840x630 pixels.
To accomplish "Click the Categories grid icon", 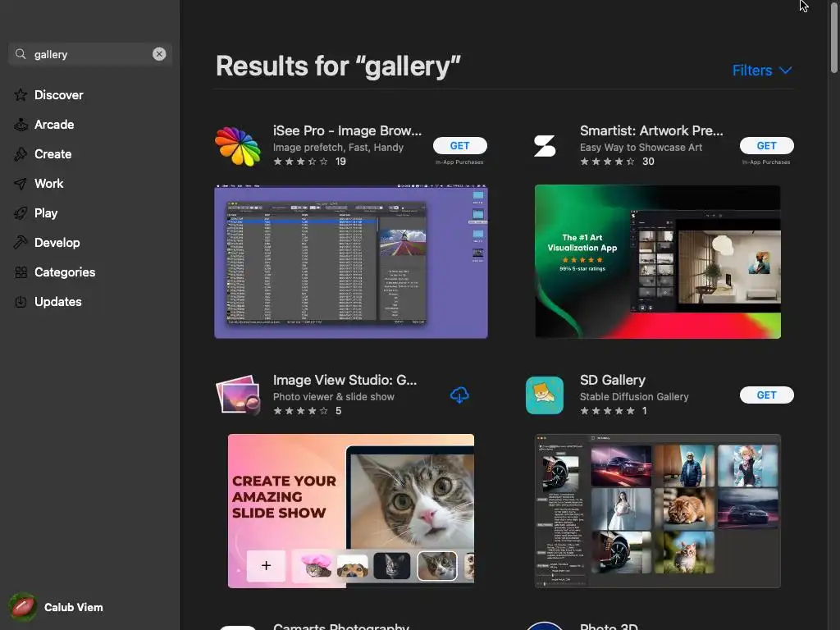I will pyautogui.click(x=21, y=272).
